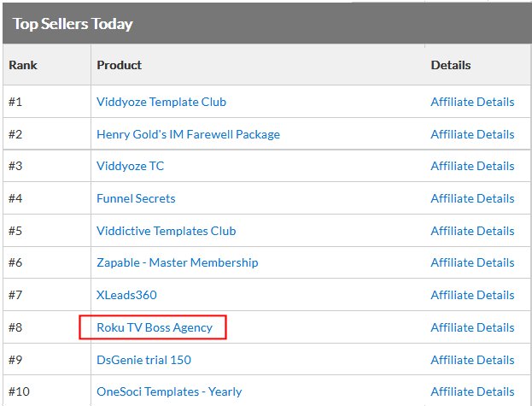Open the highlighted Roku TV Boss Agency link

point(155,327)
